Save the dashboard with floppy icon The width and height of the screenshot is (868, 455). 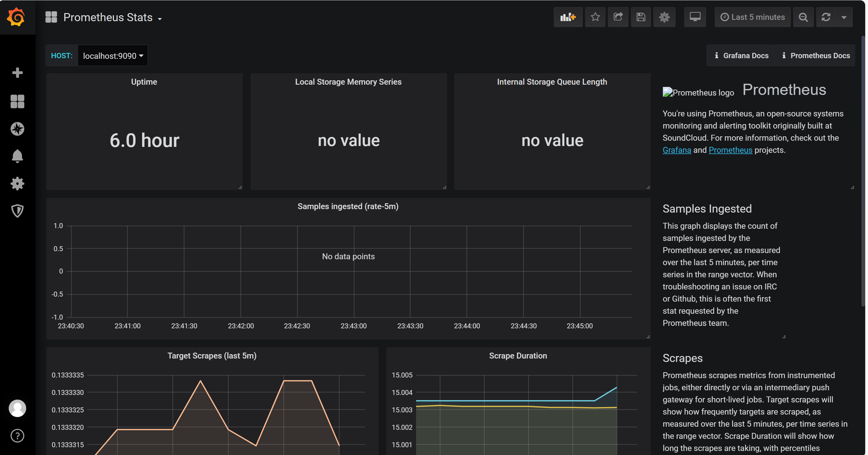click(x=641, y=17)
